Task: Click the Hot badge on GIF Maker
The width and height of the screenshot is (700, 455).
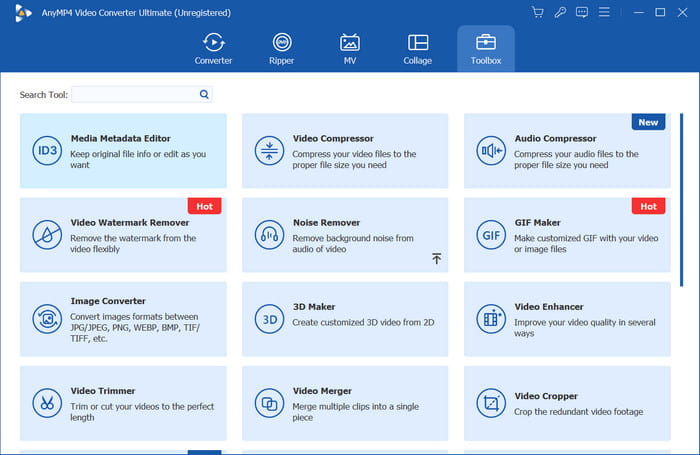Action: pos(648,206)
